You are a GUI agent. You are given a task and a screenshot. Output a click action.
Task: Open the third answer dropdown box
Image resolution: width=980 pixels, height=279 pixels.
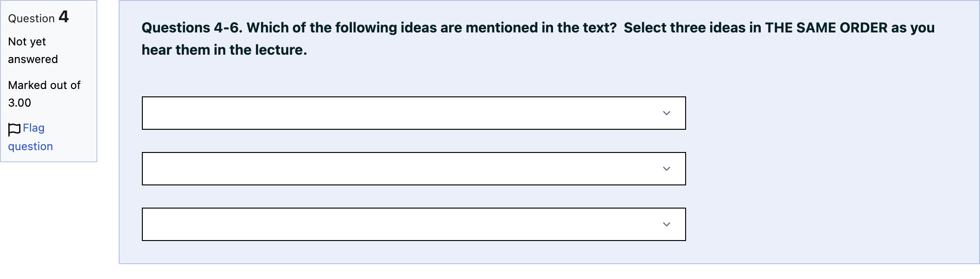[x=414, y=224]
